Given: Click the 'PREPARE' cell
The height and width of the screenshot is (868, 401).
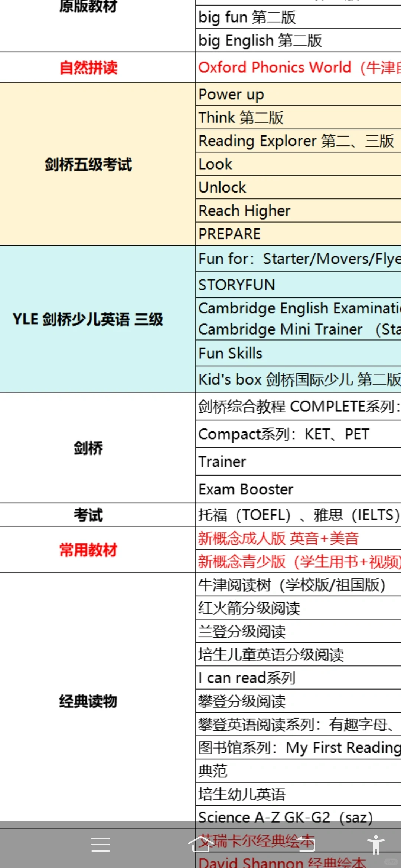Looking at the screenshot, I should tap(299, 234).
